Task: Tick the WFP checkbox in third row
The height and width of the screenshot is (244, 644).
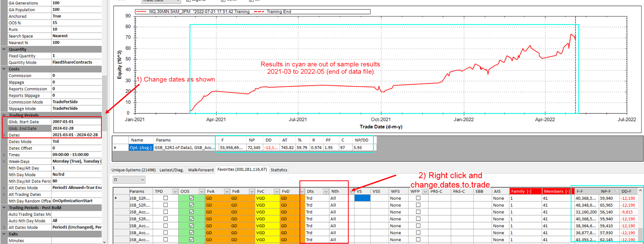Action: [418, 212]
